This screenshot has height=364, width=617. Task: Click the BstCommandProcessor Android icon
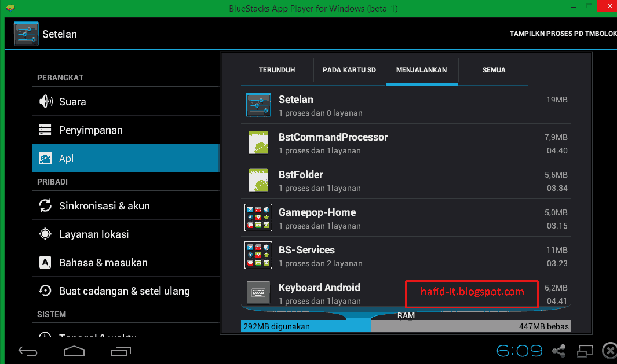click(258, 142)
